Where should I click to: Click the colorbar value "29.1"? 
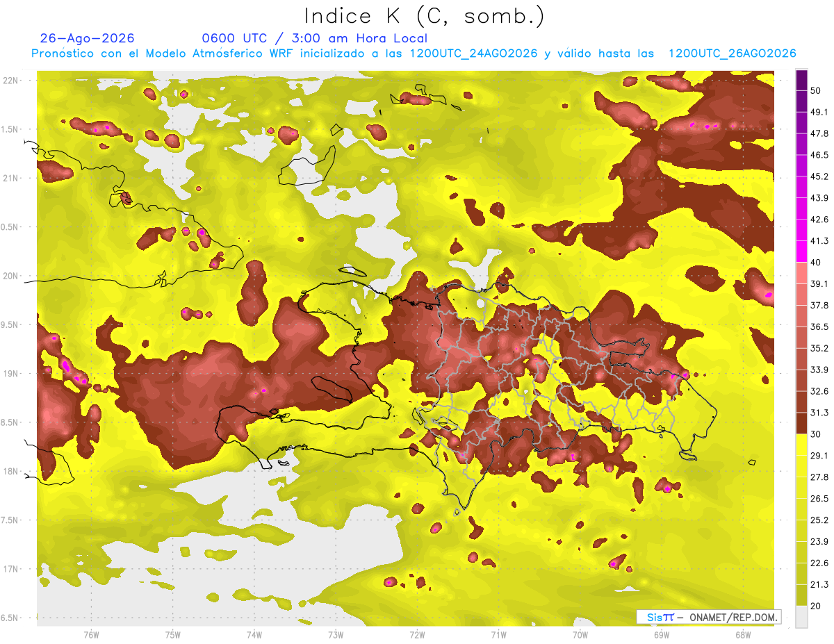pyautogui.click(x=819, y=456)
